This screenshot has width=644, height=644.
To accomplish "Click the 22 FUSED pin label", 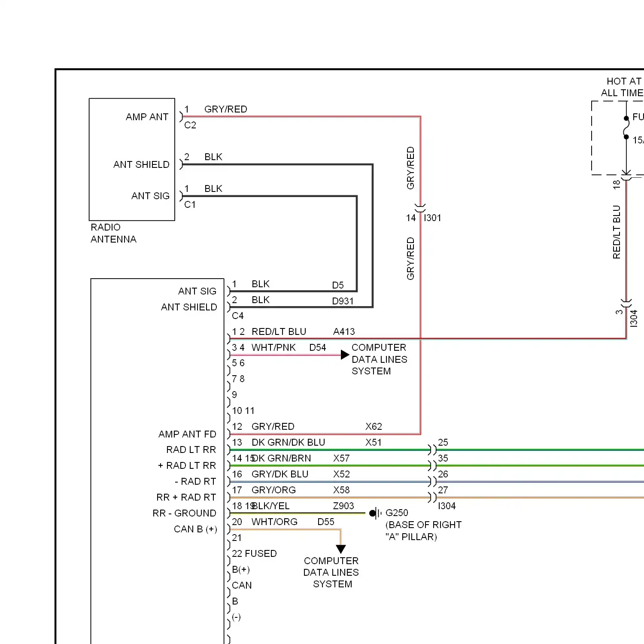I will pyautogui.click(x=254, y=553).
